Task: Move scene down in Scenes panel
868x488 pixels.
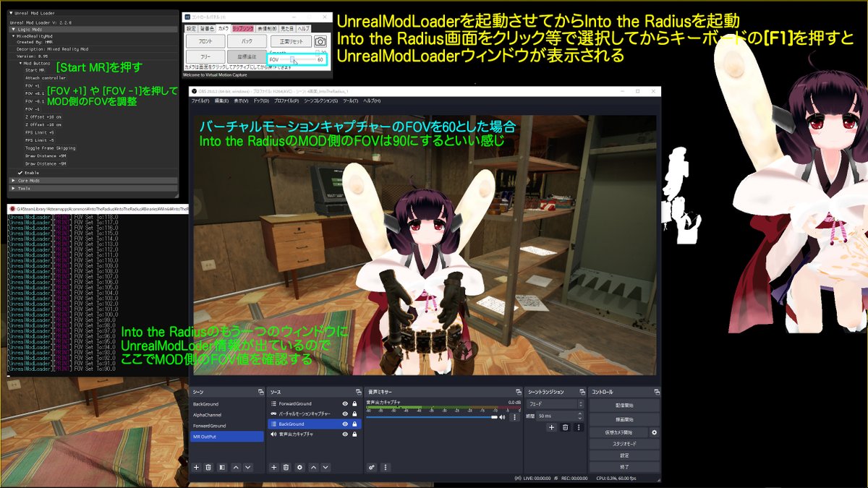Action: [248, 468]
